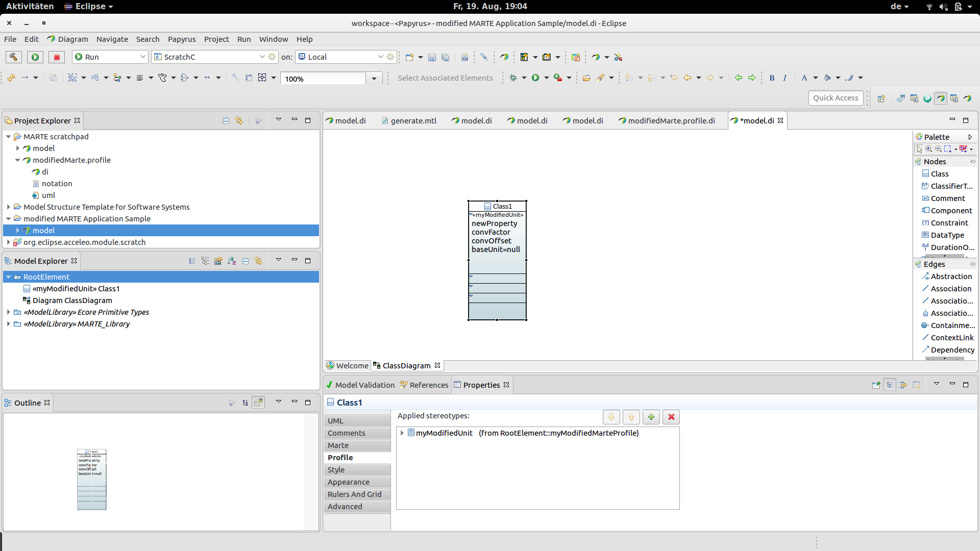980x551 pixels.
Task: Click the Save All icon
Action: 445,57
